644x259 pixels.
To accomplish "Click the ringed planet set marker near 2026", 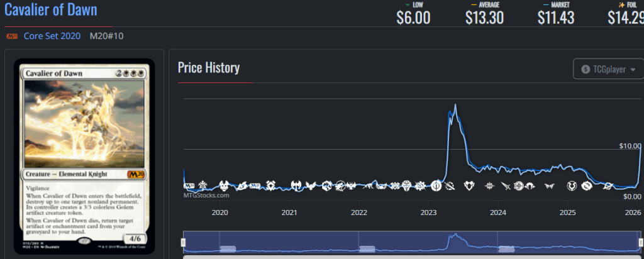I will (x=607, y=186).
